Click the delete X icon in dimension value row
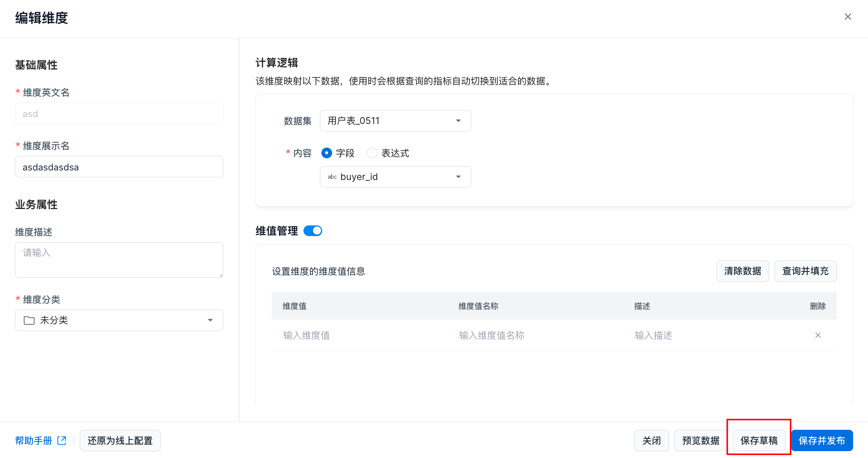Viewport: 868px width, 458px height. [818, 335]
